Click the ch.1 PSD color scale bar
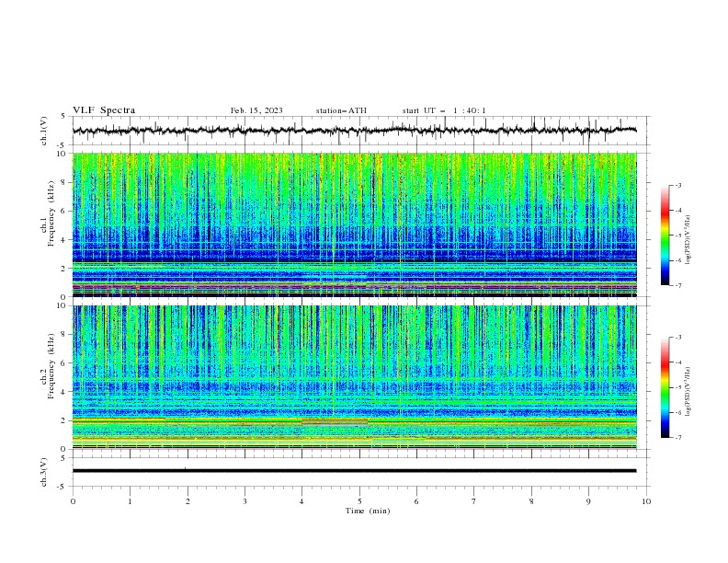728x563 pixels. click(x=665, y=236)
